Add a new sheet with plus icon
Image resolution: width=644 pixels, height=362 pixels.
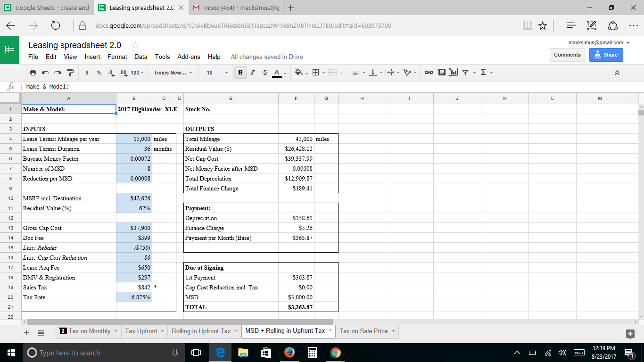(x=26, y=332)
